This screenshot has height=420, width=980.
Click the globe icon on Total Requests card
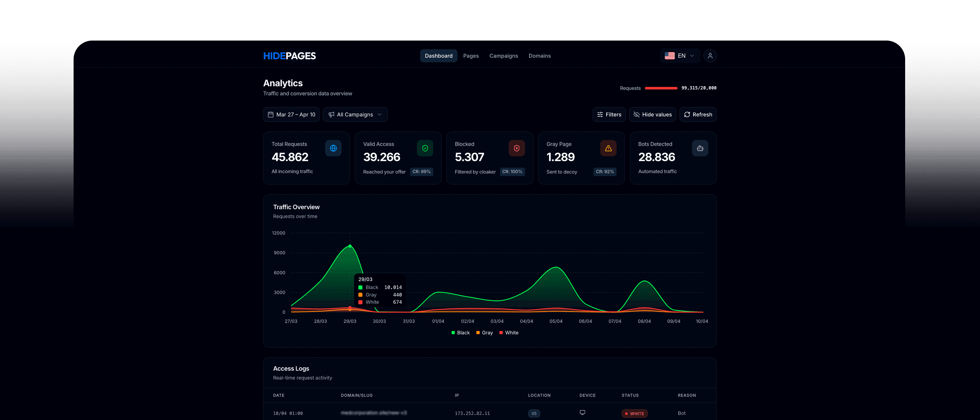click(333, 148)
